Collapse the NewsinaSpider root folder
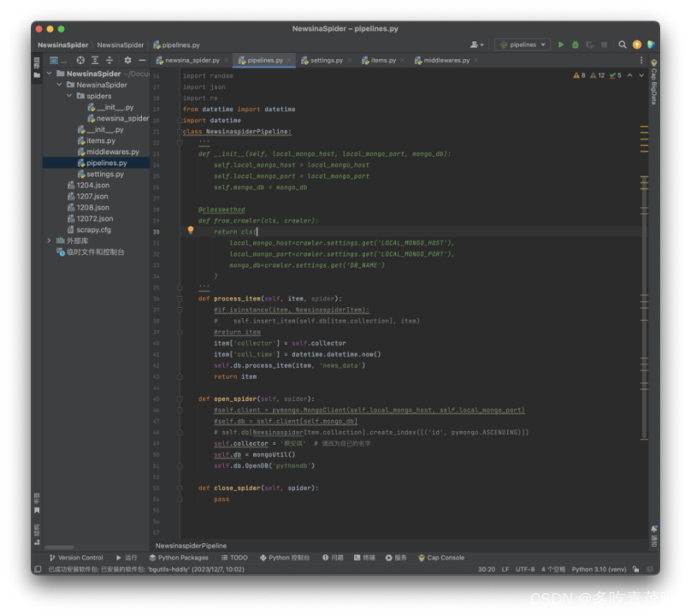Viewport: 691px width, 616px height. (50, 74)
